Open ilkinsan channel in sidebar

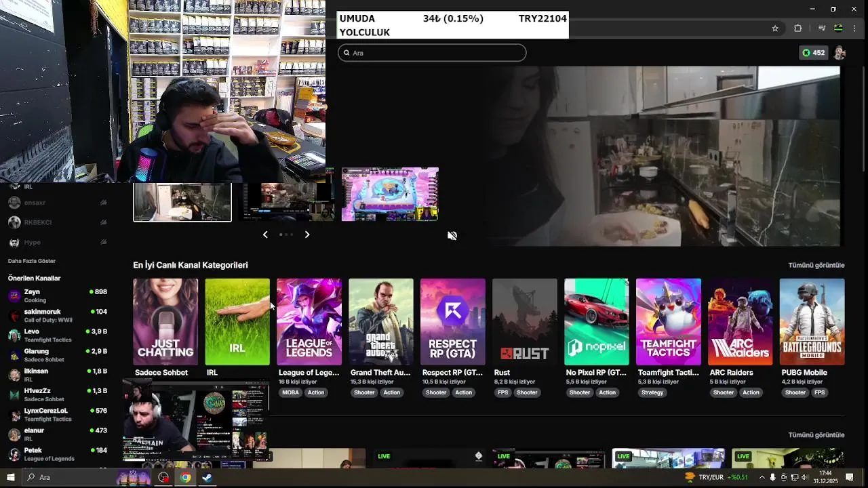click(x=58, y=375)
